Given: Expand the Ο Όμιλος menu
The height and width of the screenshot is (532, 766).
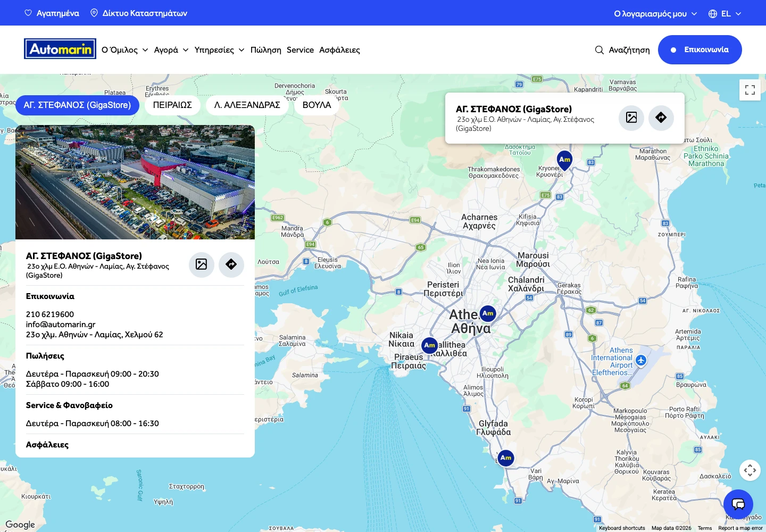Looking at the screenshot, I should (125, 50).
